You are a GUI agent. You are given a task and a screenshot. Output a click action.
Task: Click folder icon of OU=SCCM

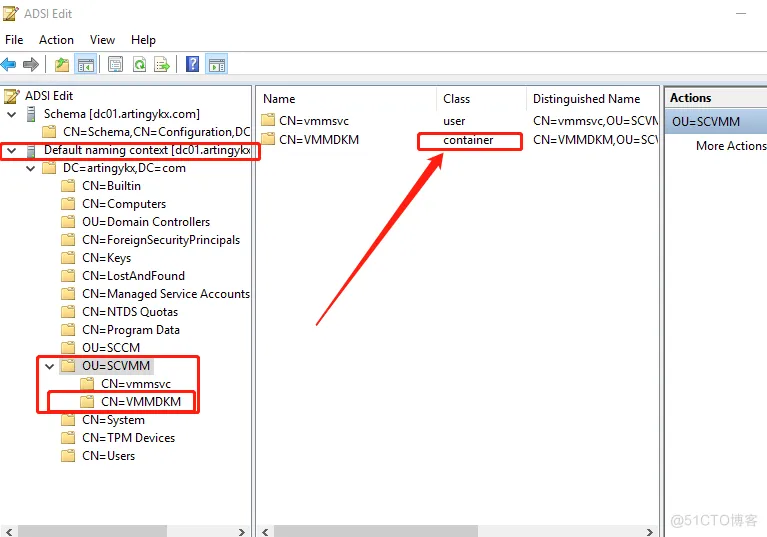pyautogui.click(x=68, y=348)
